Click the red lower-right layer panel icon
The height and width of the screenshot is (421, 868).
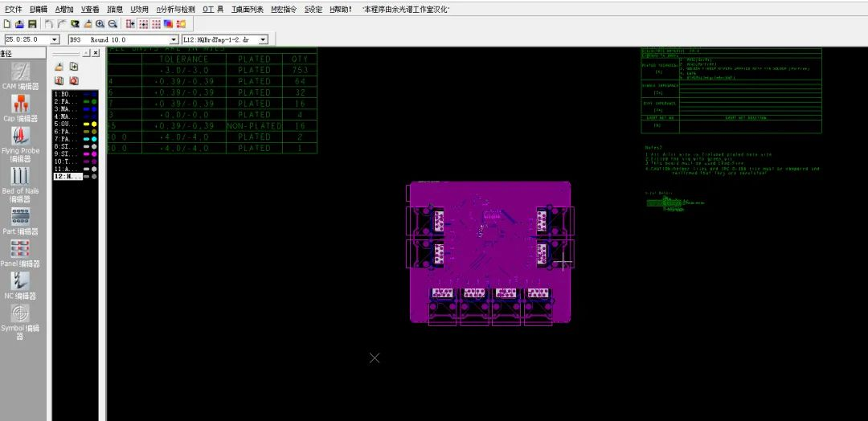point(74,81)
